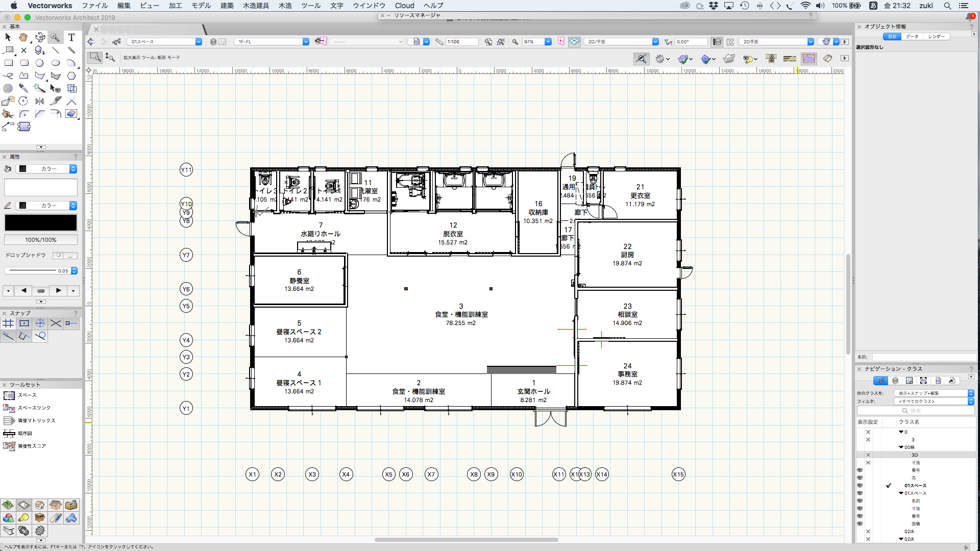The image size is (980, 551).
Task: Toggle visibility eye of 番号 class under 00線
Action: click(860, 470)
